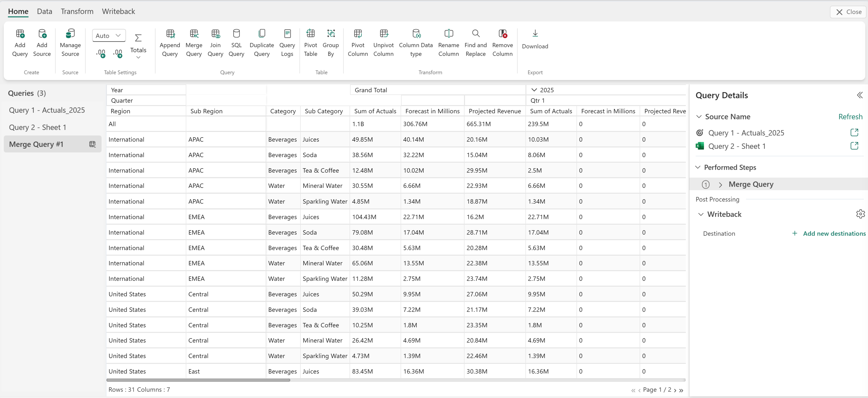The width and height of the screenshot is (868, 398).
Task: Open the Totals dropdown menu
Action: (138, 57)
